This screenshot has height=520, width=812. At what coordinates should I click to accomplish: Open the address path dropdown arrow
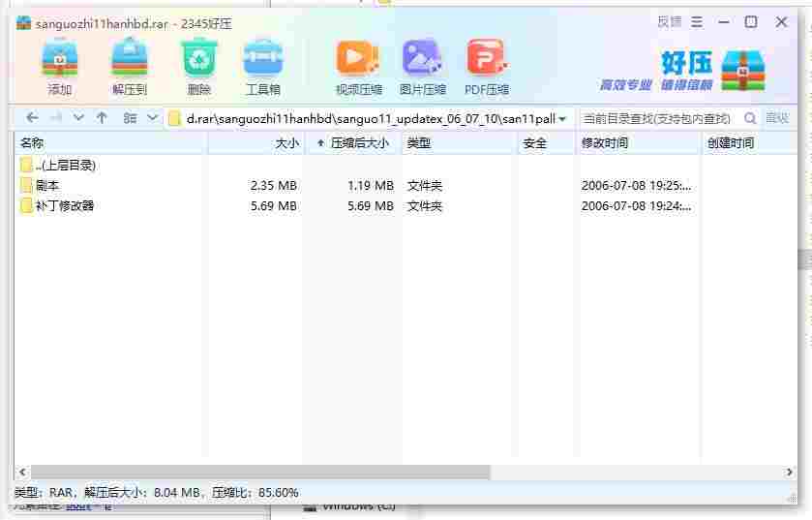562,119
